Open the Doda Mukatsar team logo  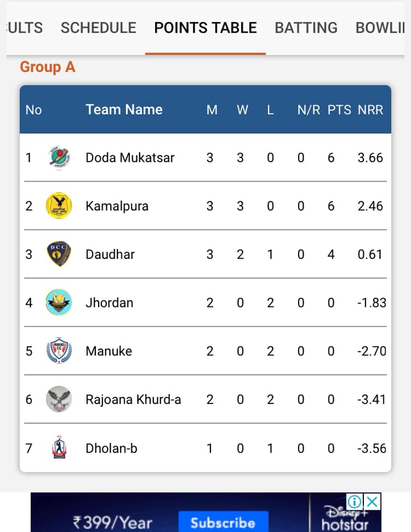tap(59, 157)
